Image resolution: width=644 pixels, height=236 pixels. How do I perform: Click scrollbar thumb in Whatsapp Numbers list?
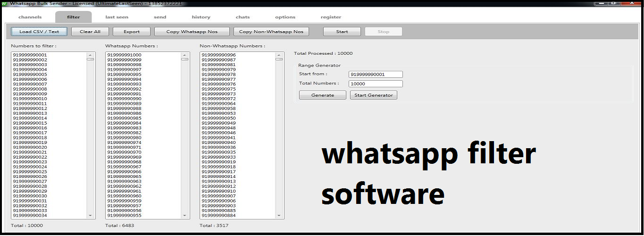coord(184,59)
